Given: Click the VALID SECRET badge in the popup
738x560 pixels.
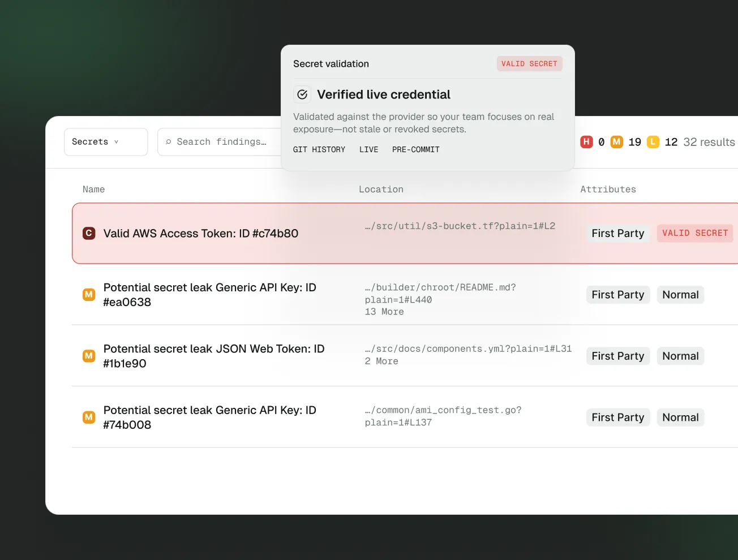Looking at the screenshot, I should point(529,64).
